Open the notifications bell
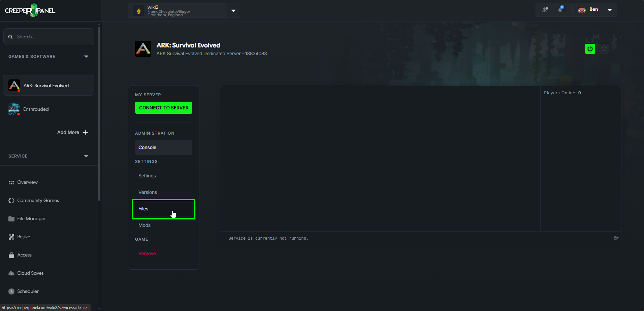Screen dimensions: 644x311 click(560, 9)
